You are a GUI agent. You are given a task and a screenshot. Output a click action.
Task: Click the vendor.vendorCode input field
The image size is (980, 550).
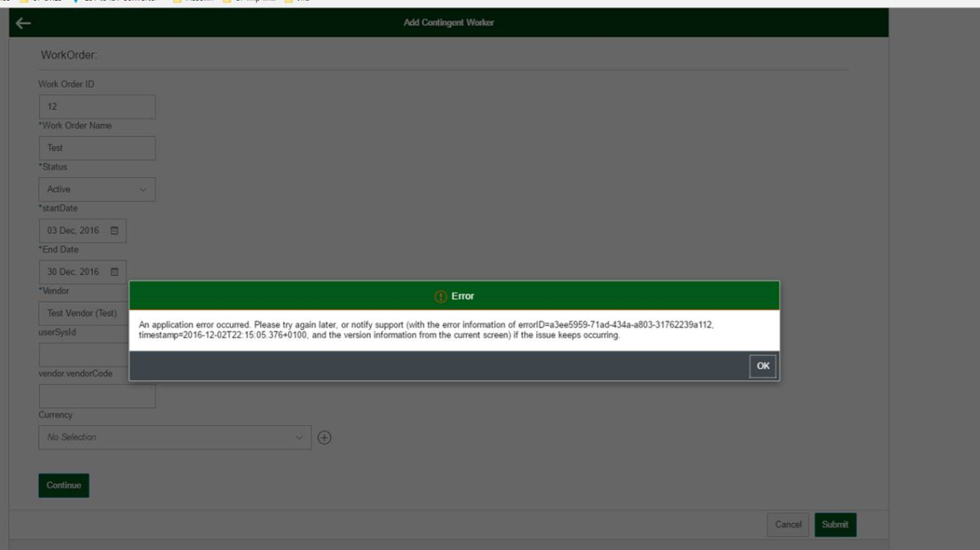click(x=97, y=396)
